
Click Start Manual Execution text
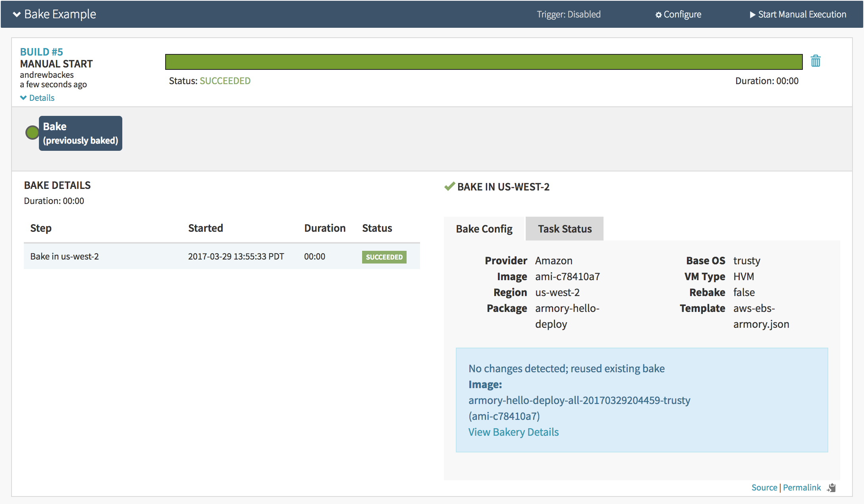802,15
